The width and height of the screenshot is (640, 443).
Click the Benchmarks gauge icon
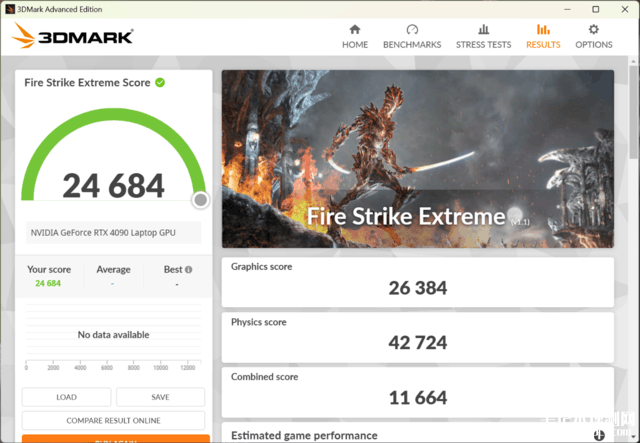point(412,29)
